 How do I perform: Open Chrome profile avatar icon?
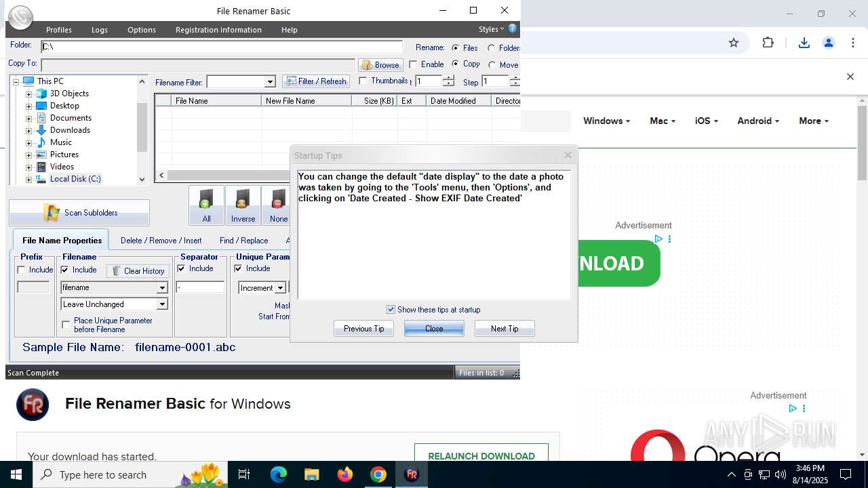[x=828, y=43]
